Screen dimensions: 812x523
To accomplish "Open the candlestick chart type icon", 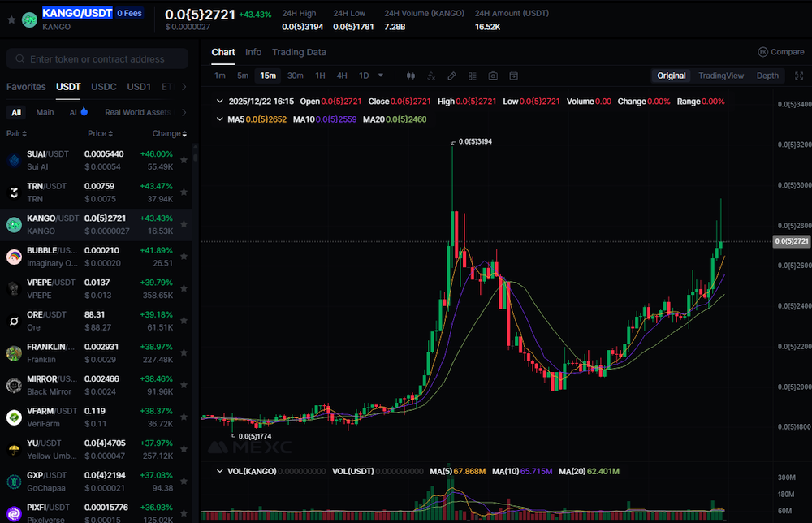I will (x=410, y=76).
